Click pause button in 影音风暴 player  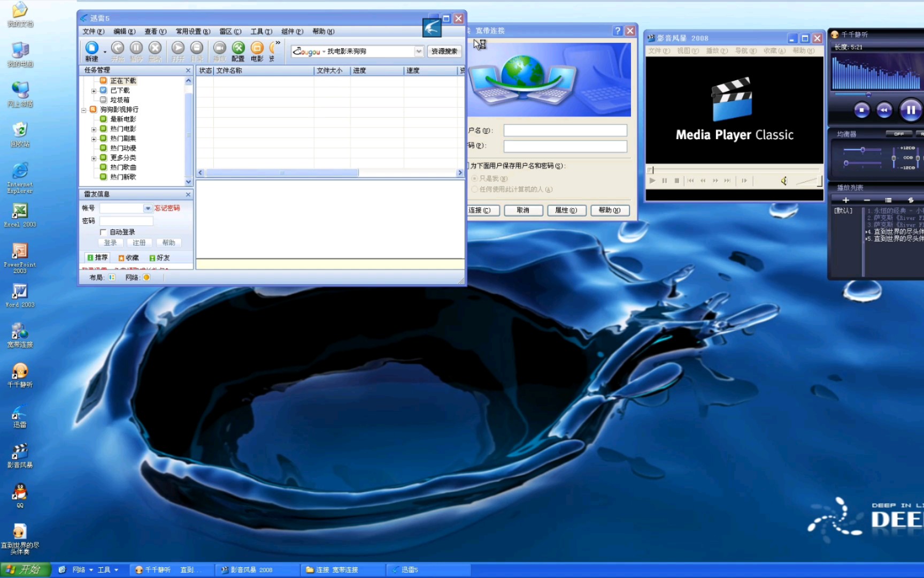pos(665,181)
